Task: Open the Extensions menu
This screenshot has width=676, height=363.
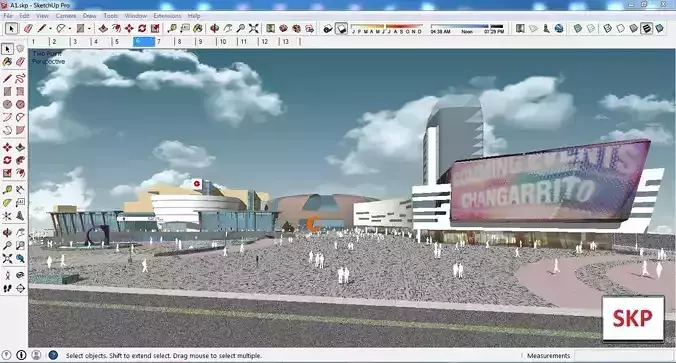Action: pos(167,16)
